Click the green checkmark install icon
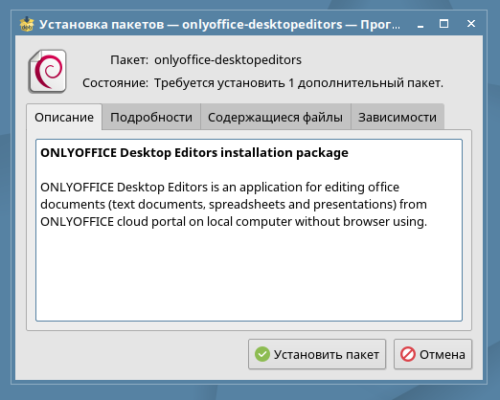 [x=262, y=354]
